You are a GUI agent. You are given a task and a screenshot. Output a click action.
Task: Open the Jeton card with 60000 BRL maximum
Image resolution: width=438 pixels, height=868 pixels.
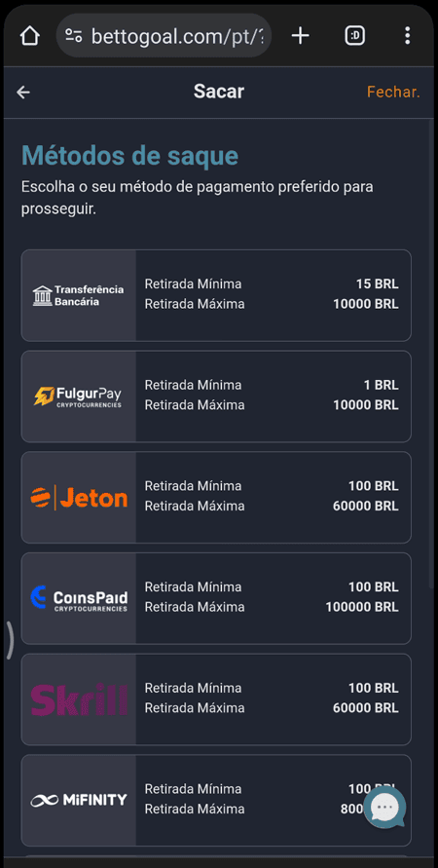coord(216,497)
